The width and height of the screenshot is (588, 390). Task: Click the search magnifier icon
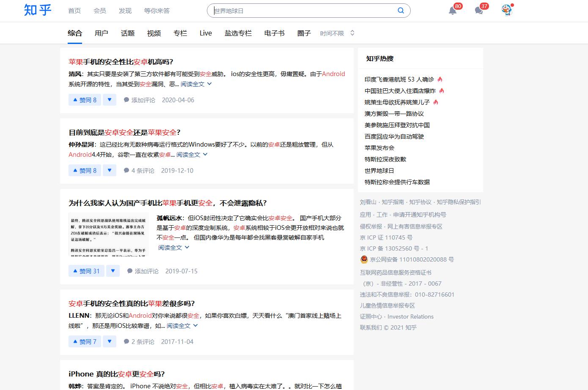tap(400, 10)
